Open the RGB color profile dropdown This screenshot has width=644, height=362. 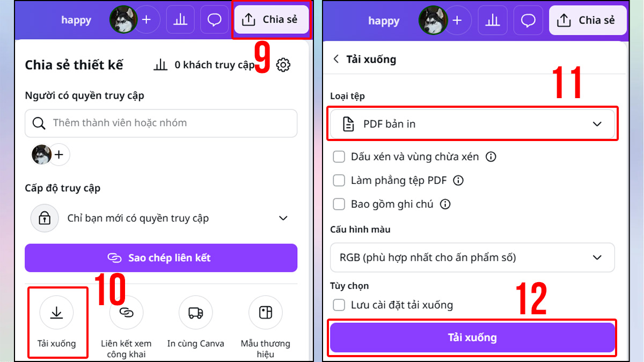click(x=472, y=257)
